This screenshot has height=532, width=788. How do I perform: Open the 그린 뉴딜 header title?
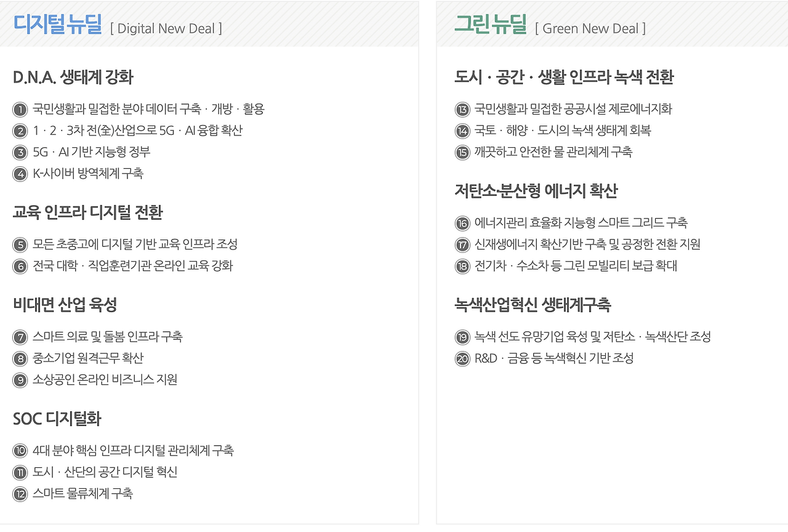491,25
